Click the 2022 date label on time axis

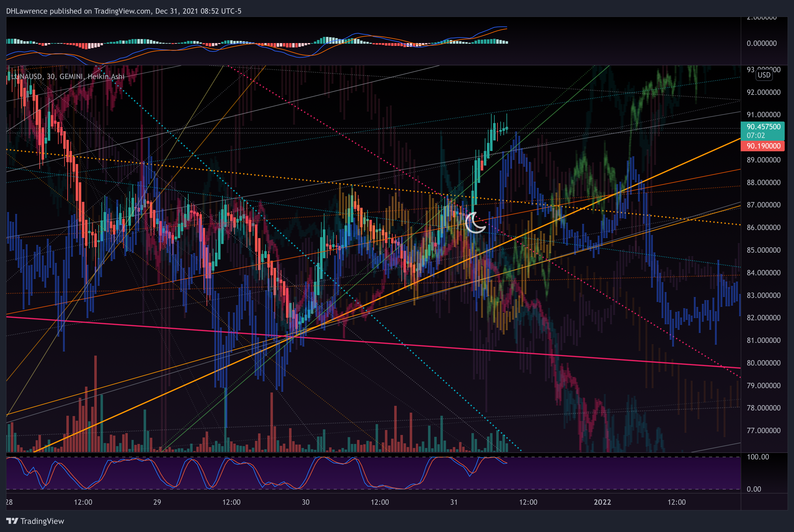(602, 502)
